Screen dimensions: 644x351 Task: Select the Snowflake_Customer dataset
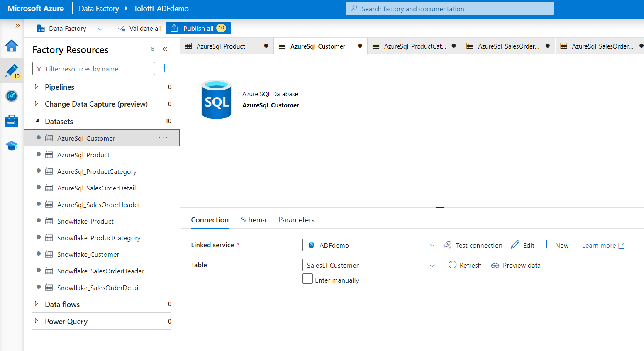point(88,254)
